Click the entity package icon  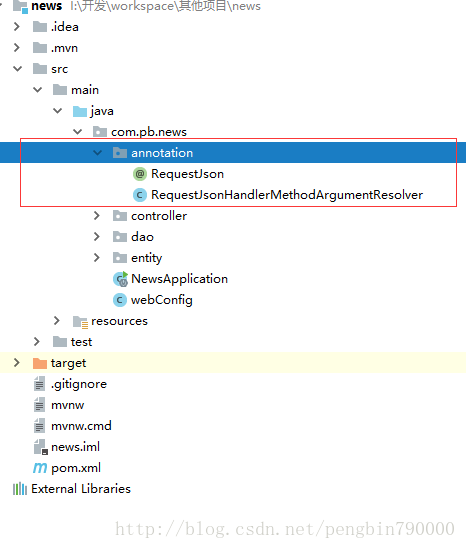point(120,258)
